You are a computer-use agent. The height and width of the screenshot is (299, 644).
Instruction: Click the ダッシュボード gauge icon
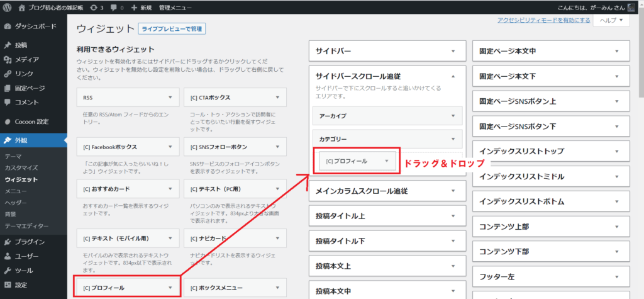coord(8,26)
